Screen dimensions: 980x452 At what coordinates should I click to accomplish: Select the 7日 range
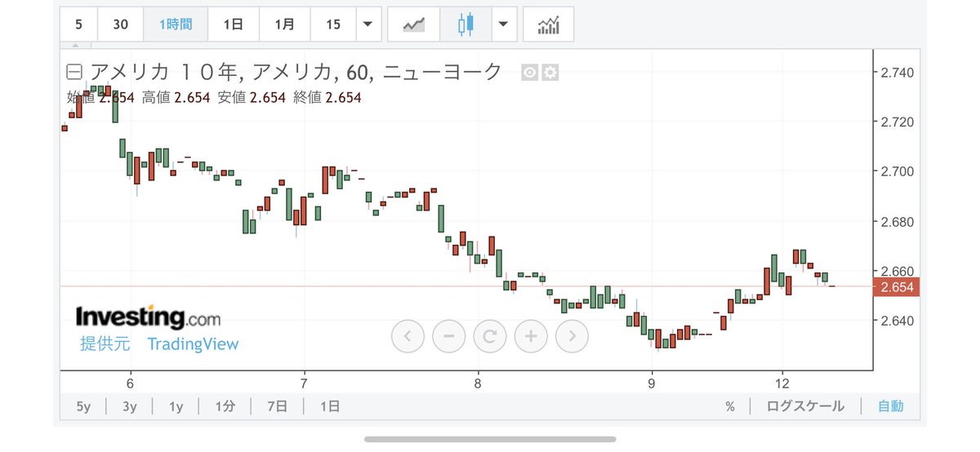pyautogui.click(x=278, y=406)
